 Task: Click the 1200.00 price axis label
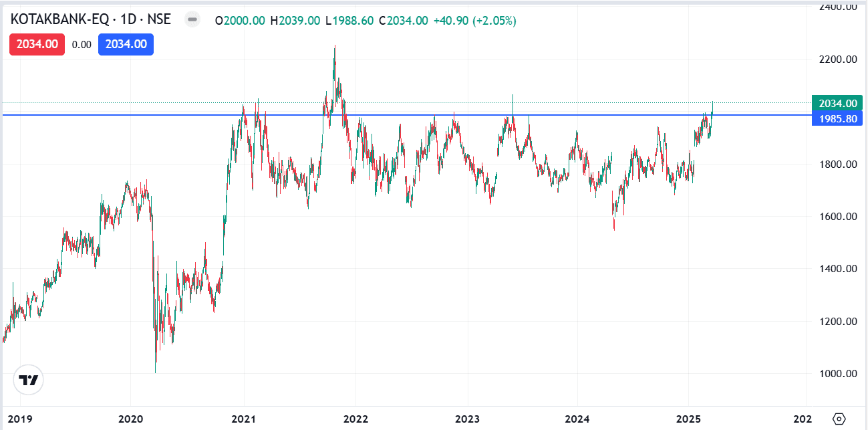(837, 322)
